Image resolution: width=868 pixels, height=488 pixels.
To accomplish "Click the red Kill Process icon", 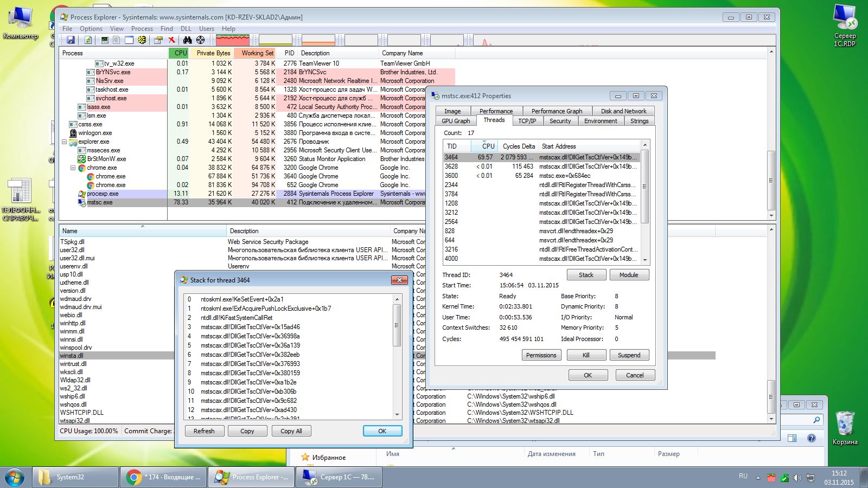I will 171,40.
